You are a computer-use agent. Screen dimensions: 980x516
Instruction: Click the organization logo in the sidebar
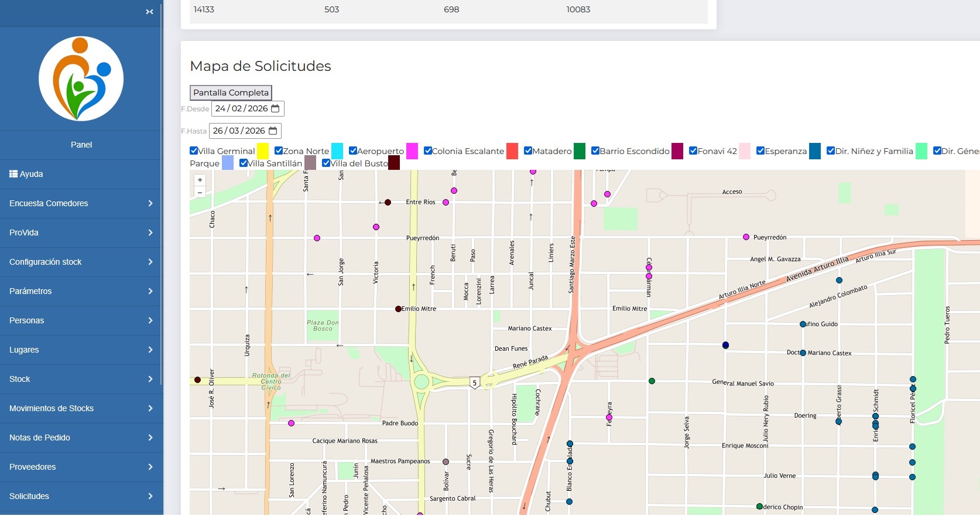coord(81,78)
